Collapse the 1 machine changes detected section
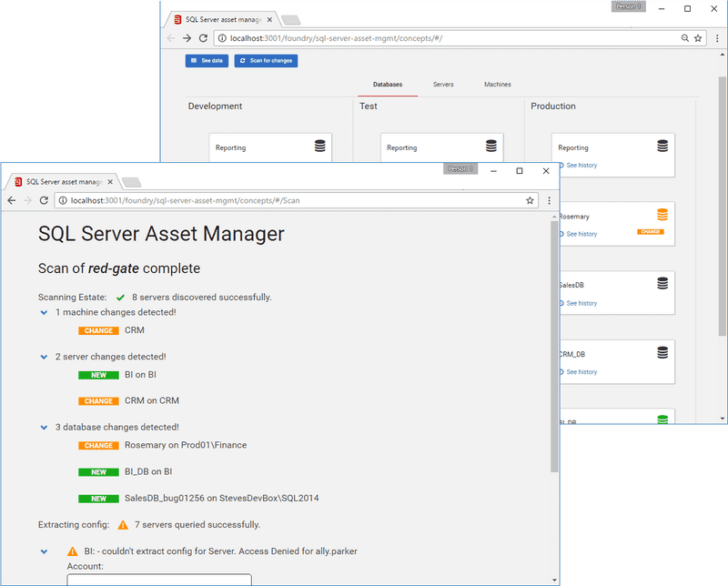 pos(44,312)
